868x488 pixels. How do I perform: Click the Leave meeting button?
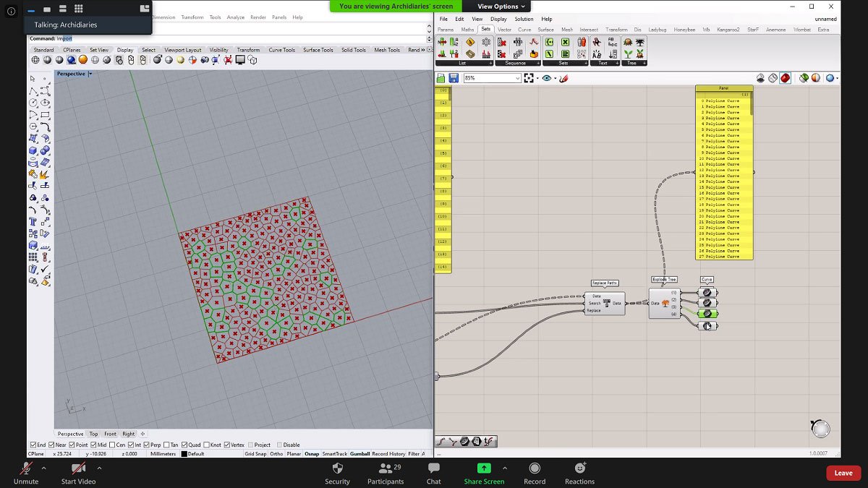click(843, 472)
